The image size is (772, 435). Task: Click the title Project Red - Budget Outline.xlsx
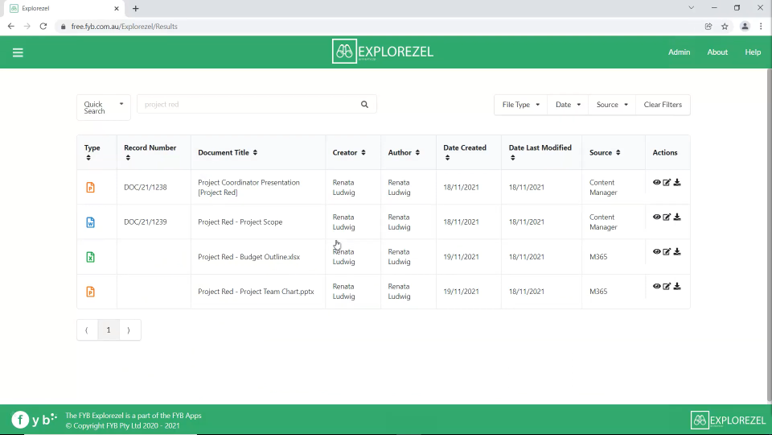(249, 257)
